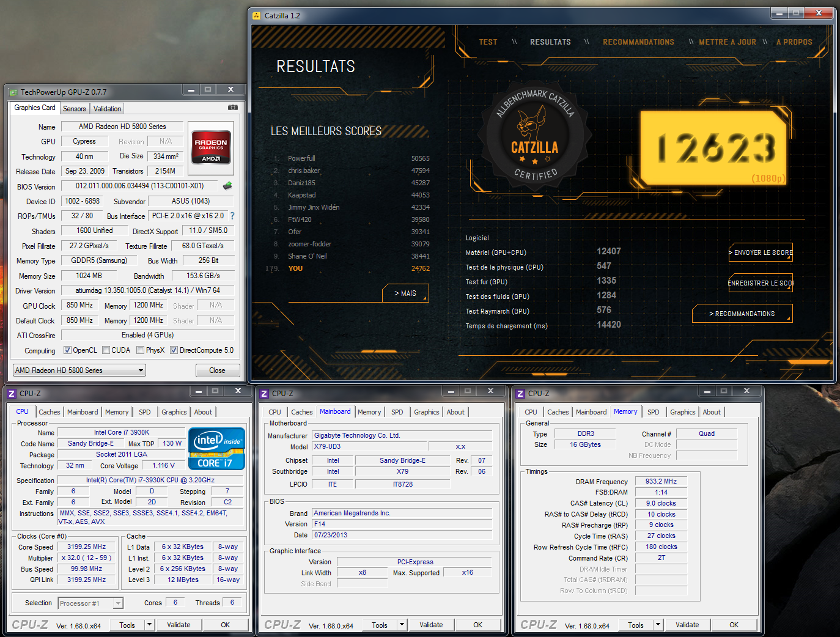Click the chris baker score row

click(352, 171)
